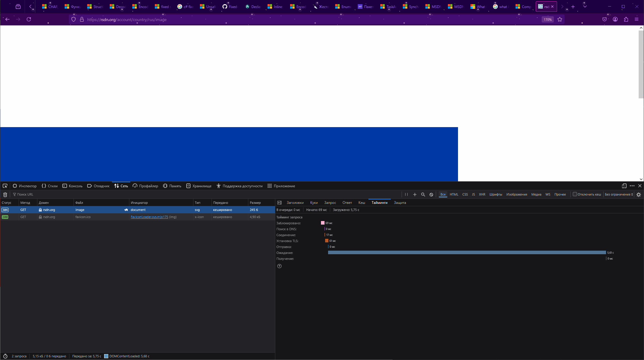Viewport: 644px width, 360px height.
Task: Click the page vertical scrollbar thumb
Action: tap(641, 64)
